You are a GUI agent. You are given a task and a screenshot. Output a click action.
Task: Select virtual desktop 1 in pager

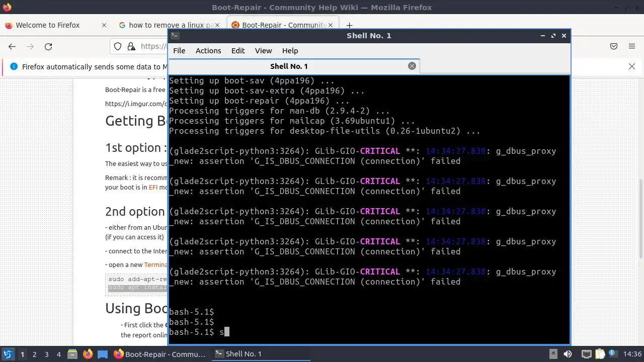(22, 354)
